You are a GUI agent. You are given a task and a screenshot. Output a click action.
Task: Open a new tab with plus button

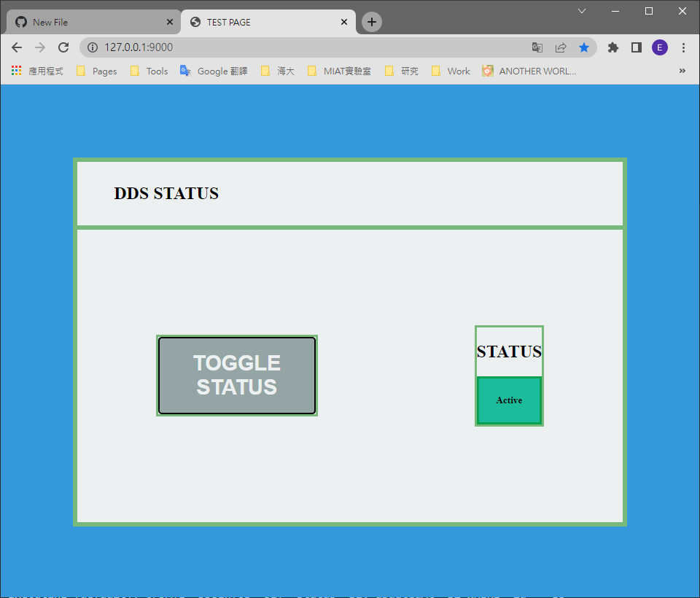pyautogui.click(x=371, y=22)
